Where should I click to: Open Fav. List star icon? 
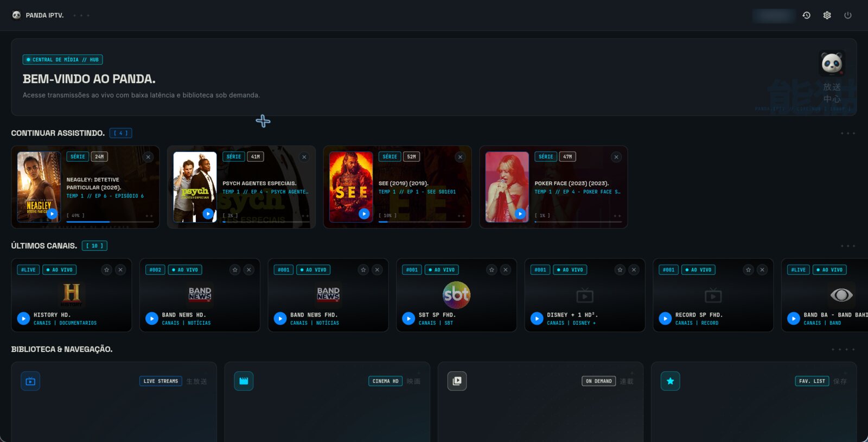pyautogui.click(x=670, y=381)
